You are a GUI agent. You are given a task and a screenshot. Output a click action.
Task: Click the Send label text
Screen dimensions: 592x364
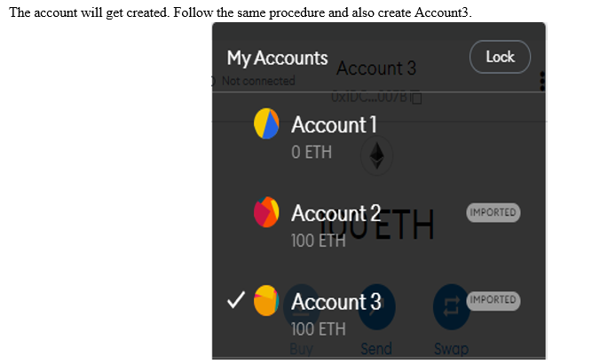(376, 349)
